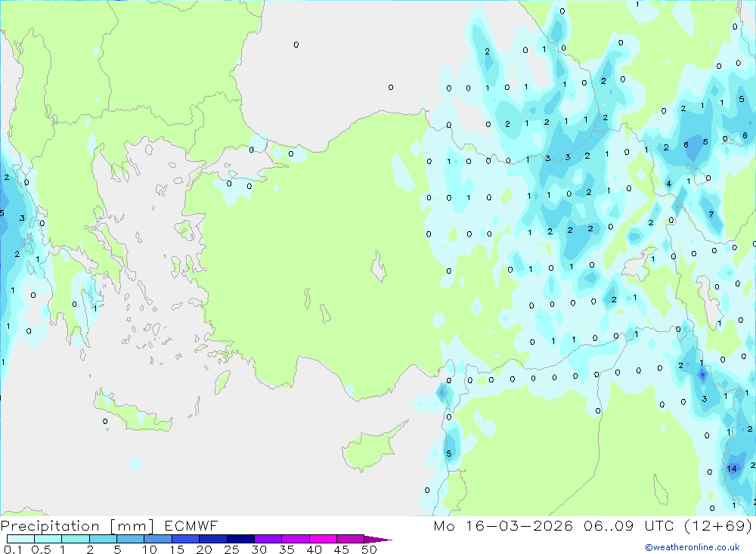Click the '06..09 UTC' time text
This screenshot has width=756, height=554.
(628, 525)
